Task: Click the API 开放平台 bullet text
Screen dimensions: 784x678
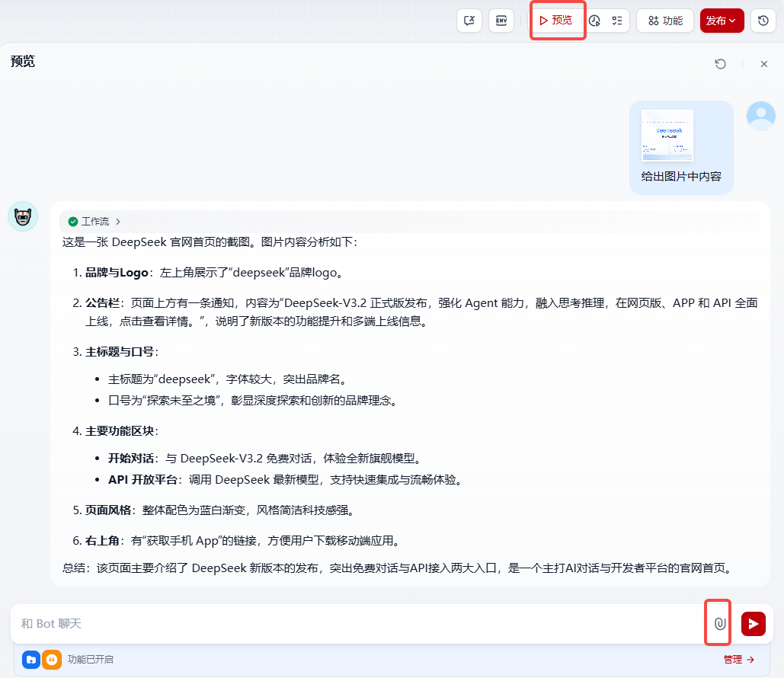Action: coord(286,479)
